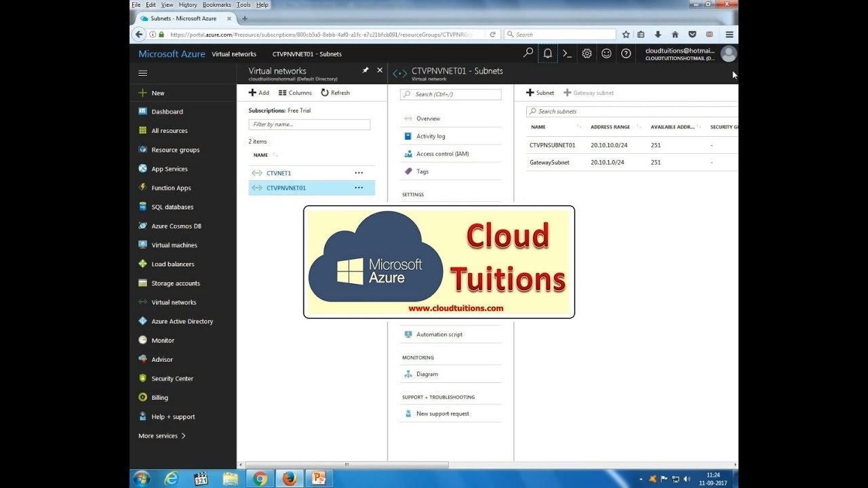Open Chrome from the taskbar
The image size is (868, 488).
[260, 479]
